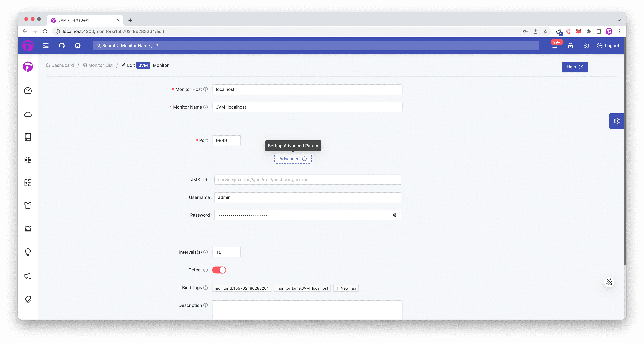The width and height of the screenshot is (644, 343).
Task: Focus the Description text area
Action: coord(307,310)
